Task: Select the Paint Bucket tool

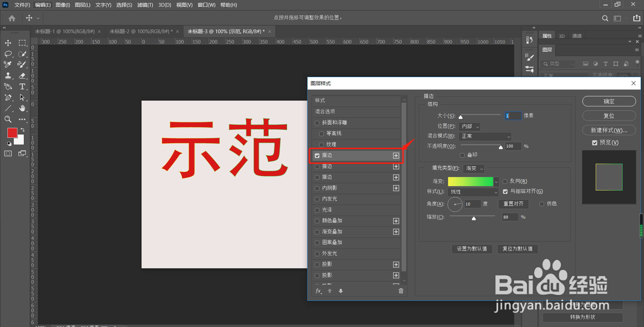Action: pos(8,87)
